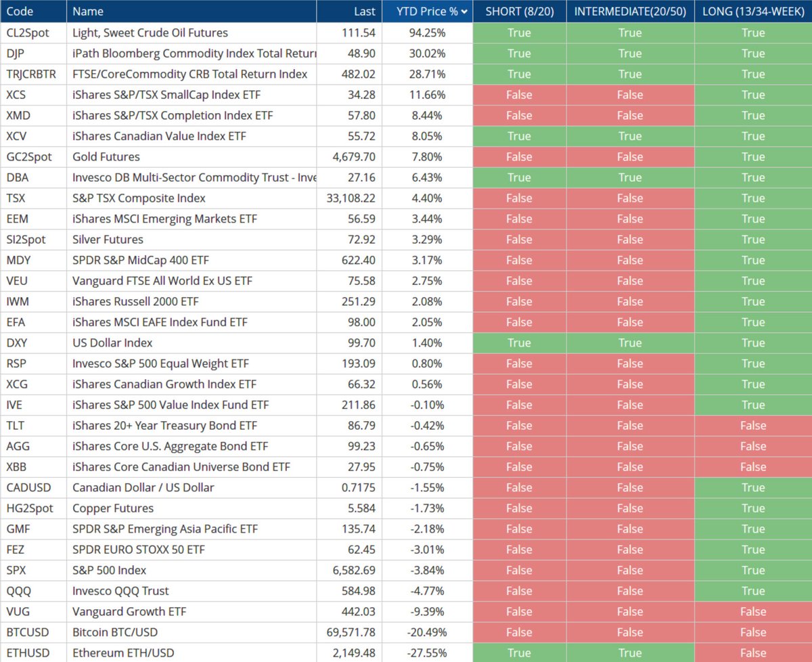Select iShares Russell 2000 ETF

pos(191,301)
